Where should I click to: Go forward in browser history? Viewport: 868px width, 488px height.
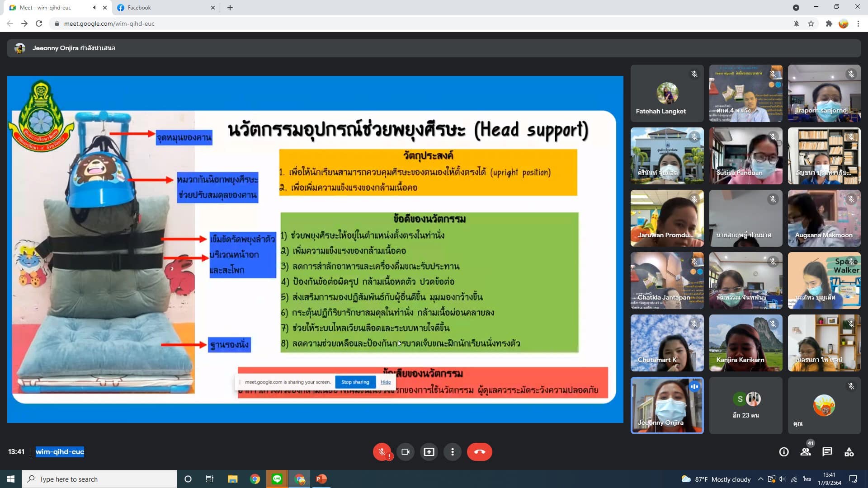(x=24, y=23)
